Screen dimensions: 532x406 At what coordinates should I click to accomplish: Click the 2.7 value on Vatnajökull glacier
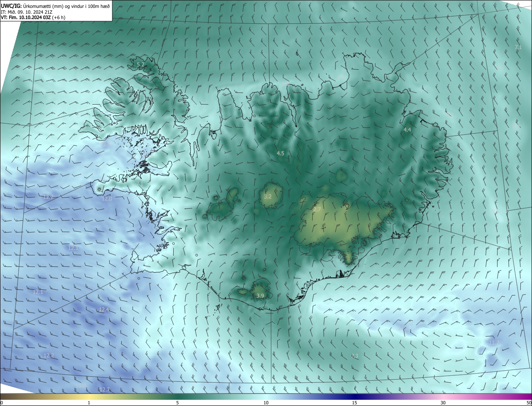pyautogui.click(x=317, y=210)
